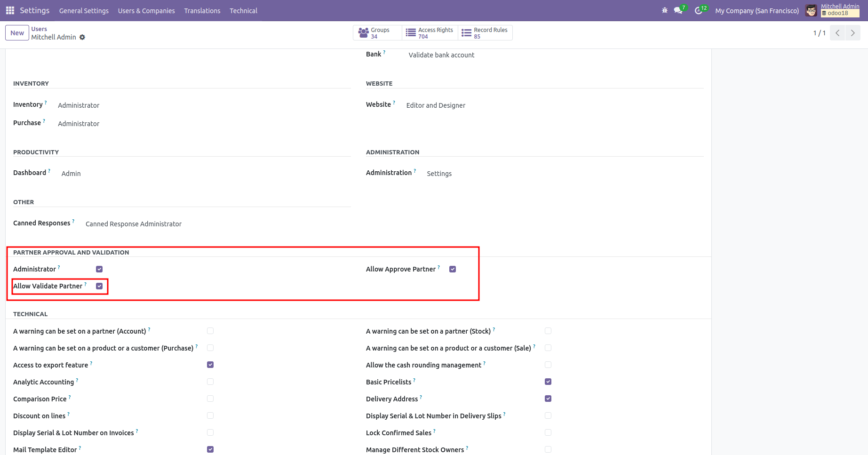This screenshot has width=868, height=455.
Task: Show help tooltip for Allow Approve Partner
Action: 439,267
